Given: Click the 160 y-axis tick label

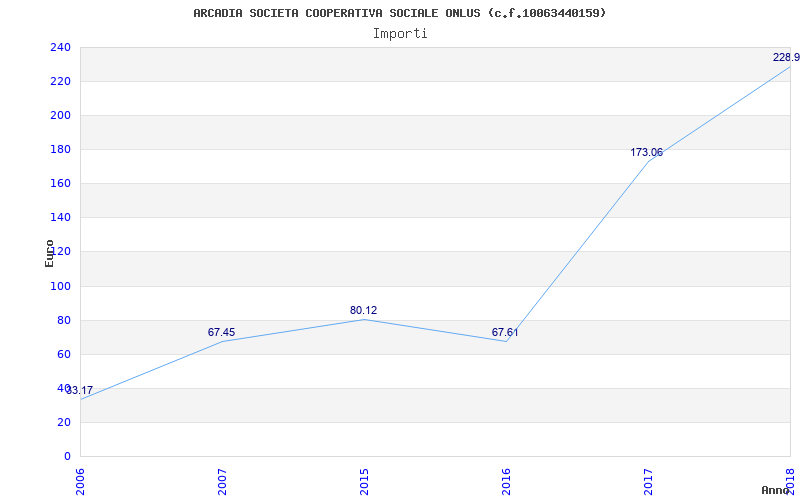Looking at the screenshot, I should click(60, 184).
